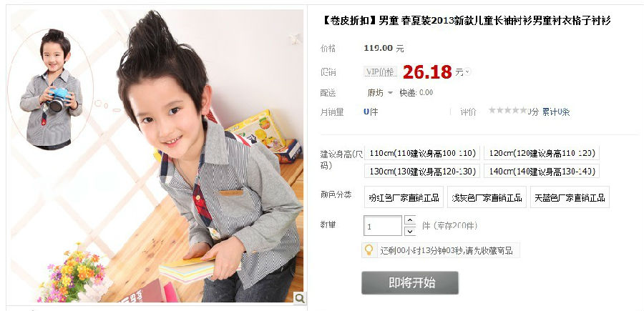Pick 浅灰色厂家直销正品 color option
644x311 pixels.
487,197
